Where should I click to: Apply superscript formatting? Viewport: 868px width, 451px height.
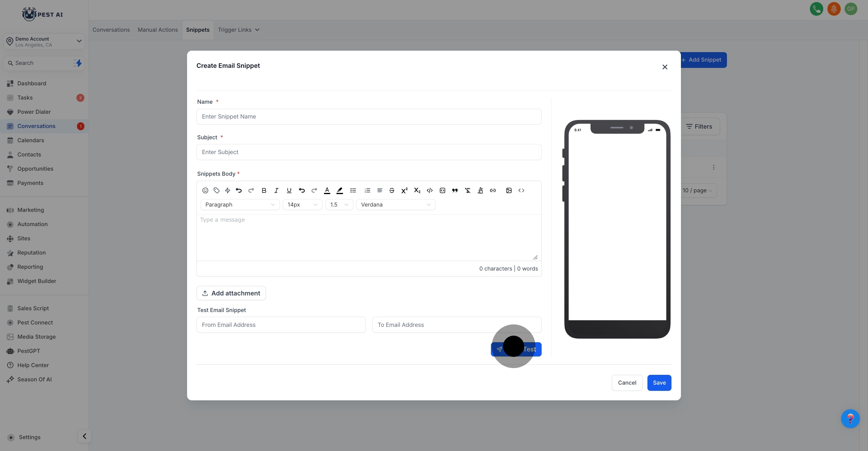pos(404,190)
